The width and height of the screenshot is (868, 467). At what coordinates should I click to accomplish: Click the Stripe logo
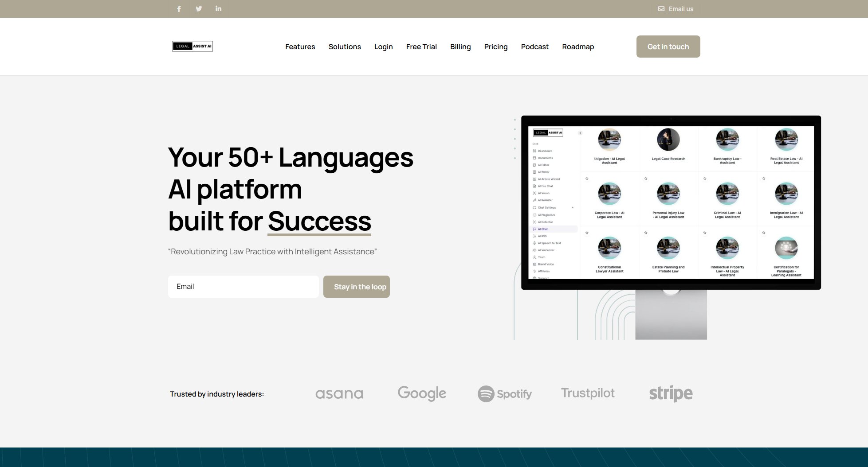[x=670, y=393]
